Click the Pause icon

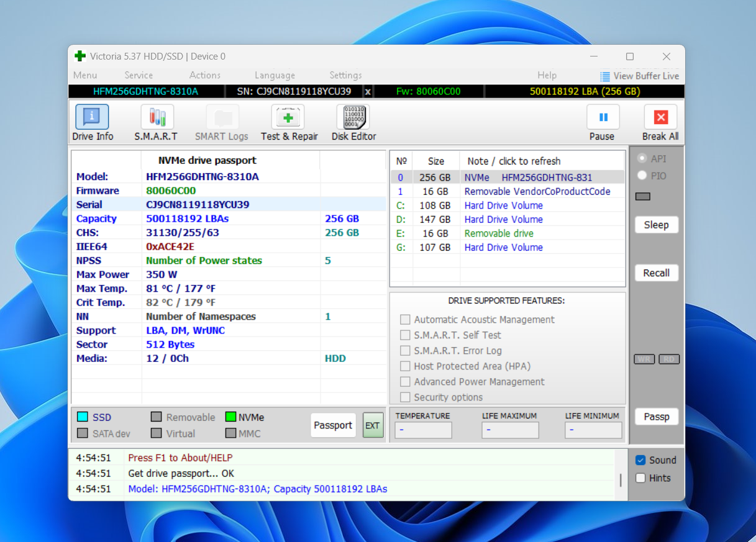pos(603,117)
